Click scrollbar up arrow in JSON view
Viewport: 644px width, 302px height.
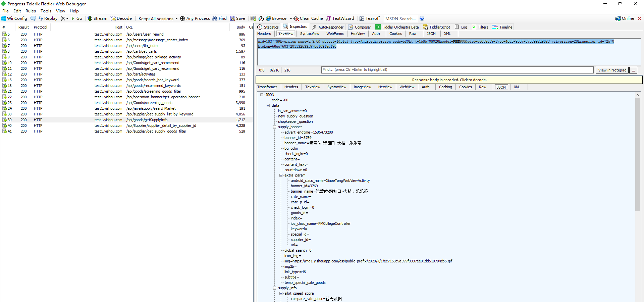coord(638,95)
